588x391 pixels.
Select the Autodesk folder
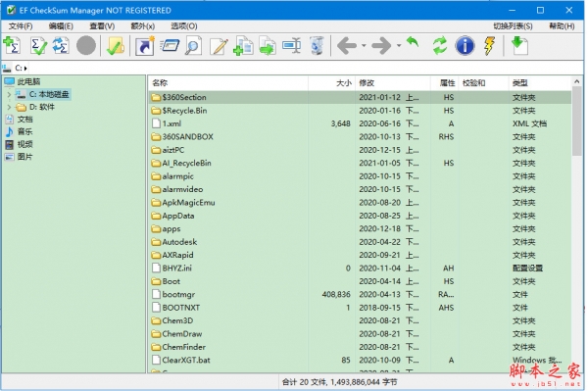pos(360,242)
